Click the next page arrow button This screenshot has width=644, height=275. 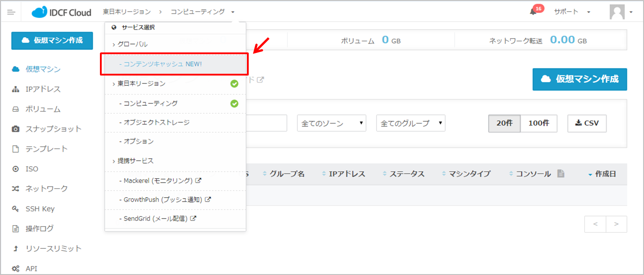(616, 224)
